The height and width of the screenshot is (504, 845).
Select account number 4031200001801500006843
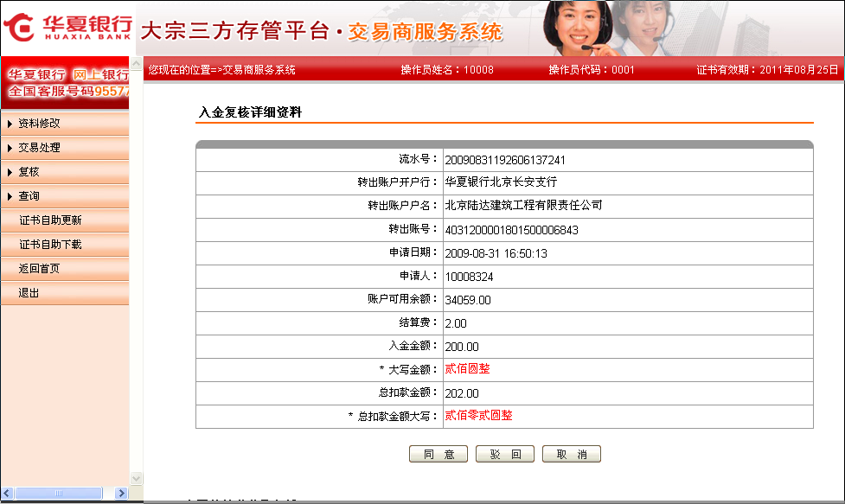pyautogui.click(x=511, y=230)
